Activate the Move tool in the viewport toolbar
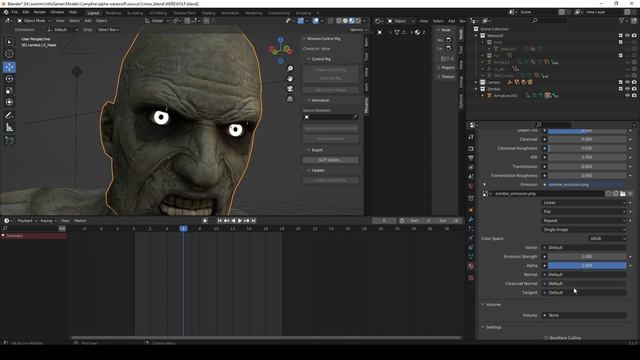Image resolution: width=640 pixels, height=360 pixels. pos(9,67)
